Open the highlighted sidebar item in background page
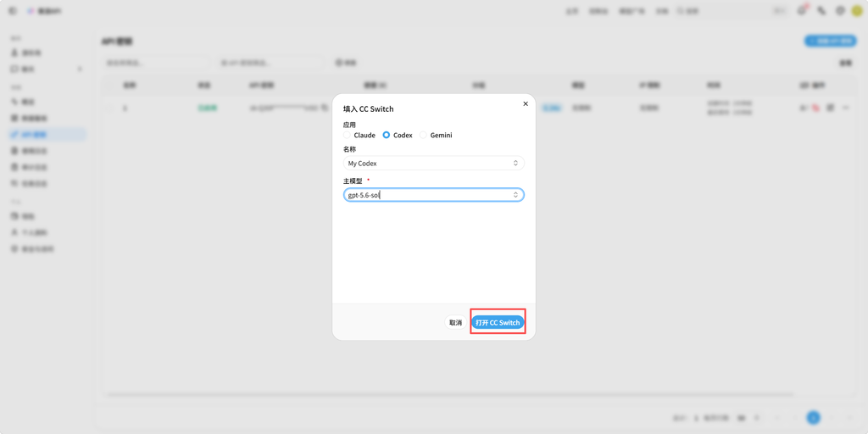 coord(47,135)
